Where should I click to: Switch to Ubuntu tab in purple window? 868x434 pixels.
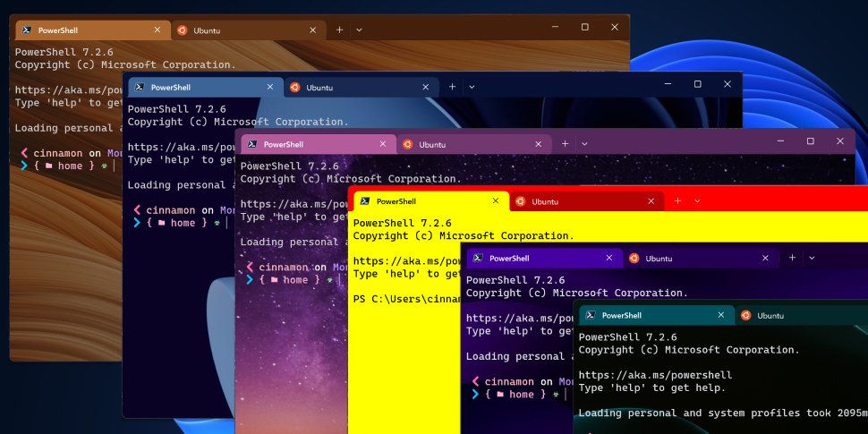701,258
